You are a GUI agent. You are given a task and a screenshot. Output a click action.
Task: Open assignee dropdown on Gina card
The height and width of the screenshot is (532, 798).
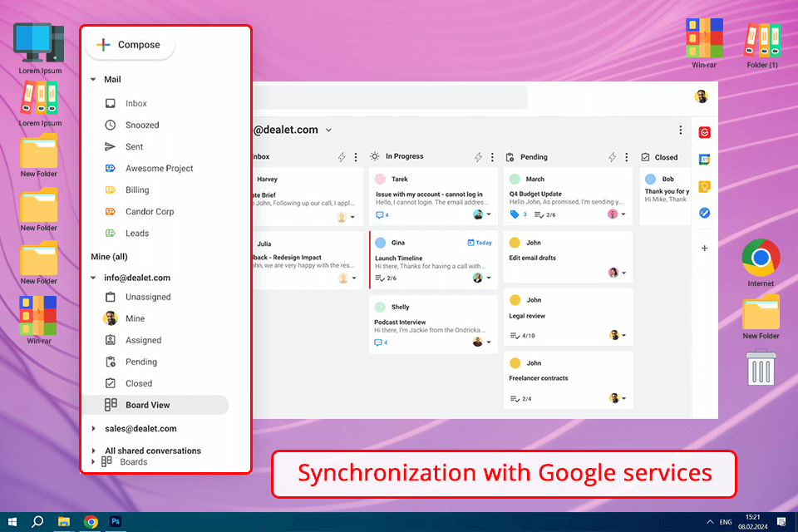coord(489,278)
